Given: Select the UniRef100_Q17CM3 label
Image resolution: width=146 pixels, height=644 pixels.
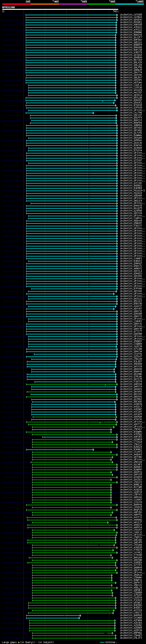Looking at the screenshot, I should 131,133.
